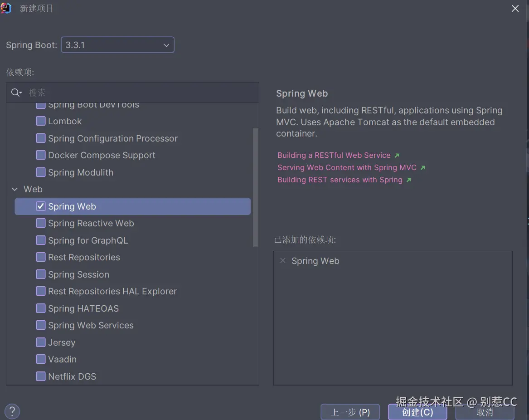529x420 pixels.
Task: Tick the Vaadin checkbox
Action: pos(40,359)
